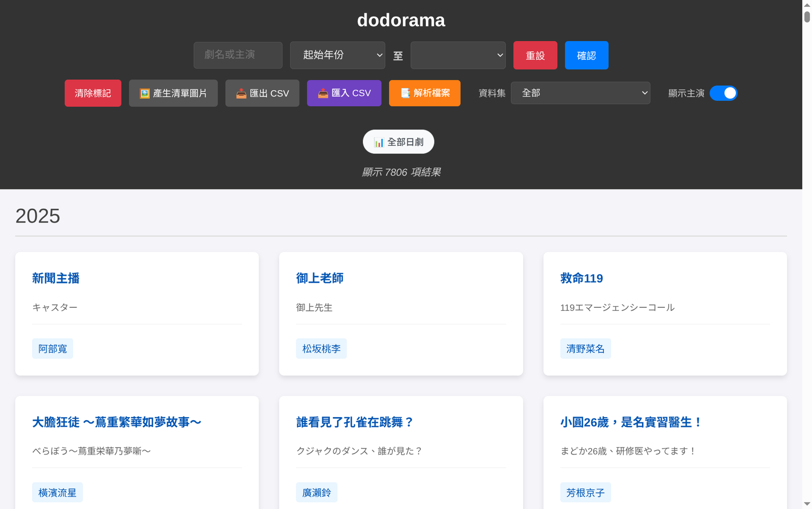Click the picture icon on 產生清單圖片
Viewport: 812px width, 509px height.
[x=145, y=93]
